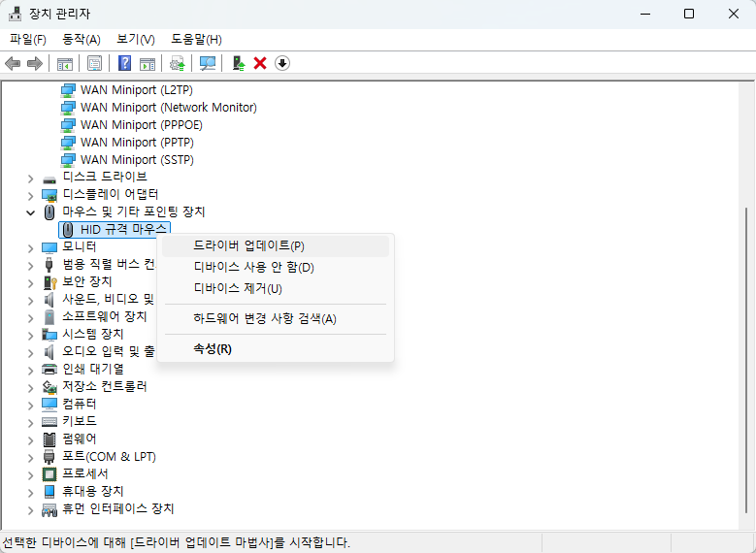Open 속성(R) from the context menu
756x553 pixels.
click(x=276, y=348)
